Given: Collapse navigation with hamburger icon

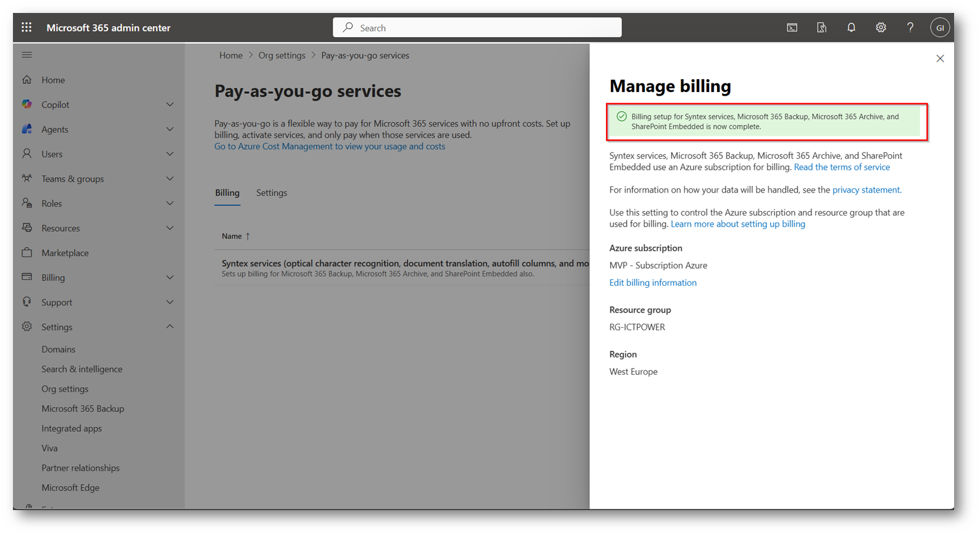Looking at the screenshot, I should pyautogui.click(x=27, y=55).
